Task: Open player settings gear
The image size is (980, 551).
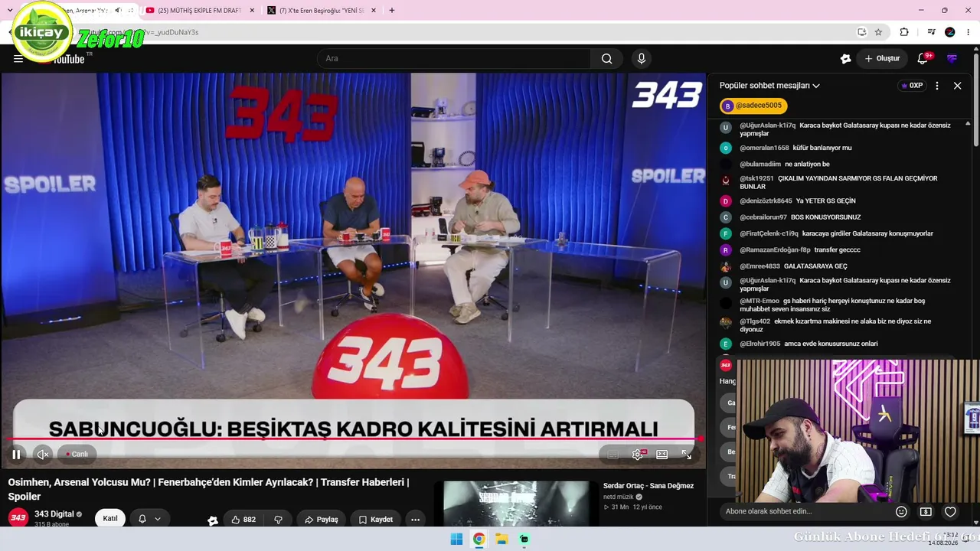Action: click(x=638, y=455)
